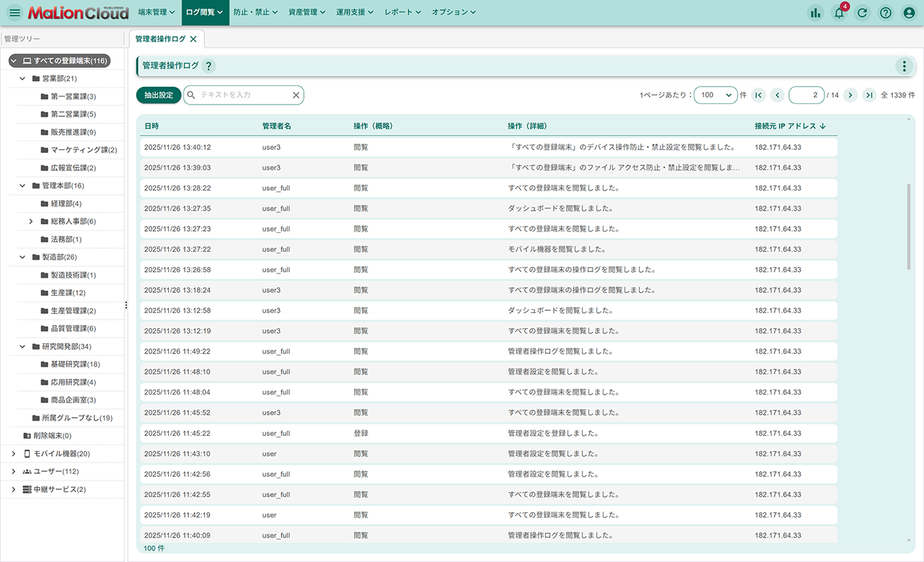924x562 pixels.
Task: Collapse the 営業部 group
Action: pyautogui.click(x=22, y=79)
